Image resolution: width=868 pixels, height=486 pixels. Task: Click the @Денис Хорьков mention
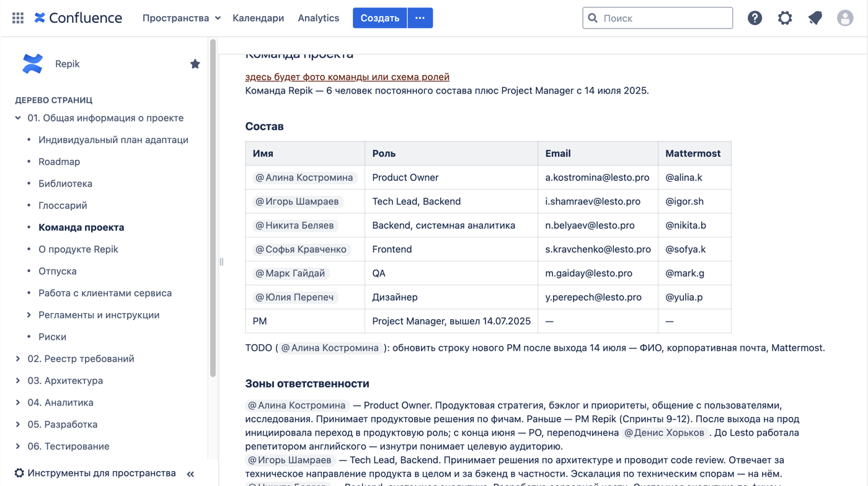pyautogui.click(x=665, y=433)
